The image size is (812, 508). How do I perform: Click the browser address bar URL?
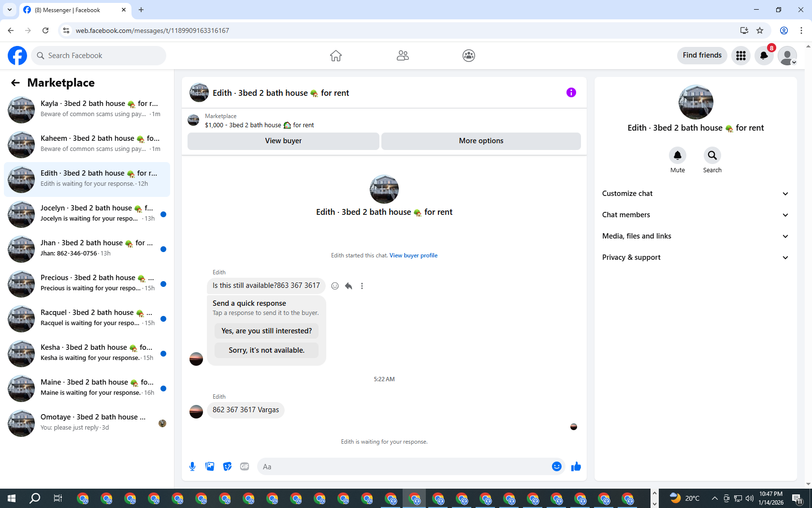point(152,30)
